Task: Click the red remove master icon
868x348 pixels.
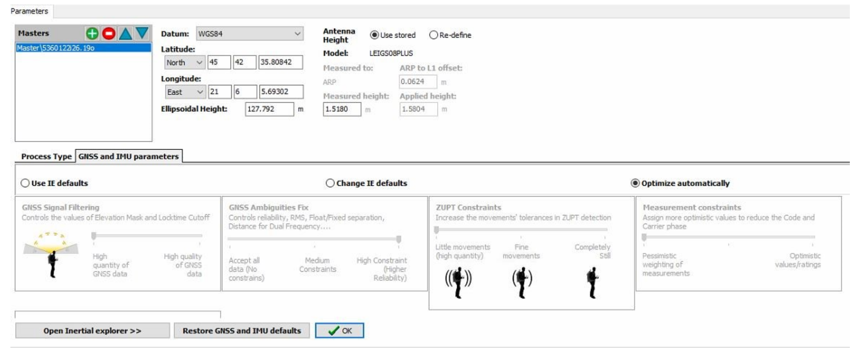Action: point(108,33)
